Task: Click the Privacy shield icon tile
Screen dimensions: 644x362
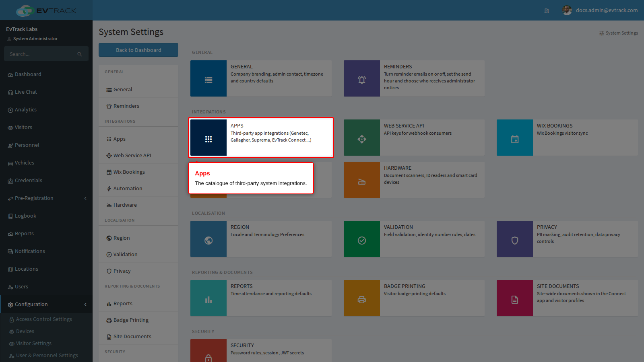Action: 514,239
